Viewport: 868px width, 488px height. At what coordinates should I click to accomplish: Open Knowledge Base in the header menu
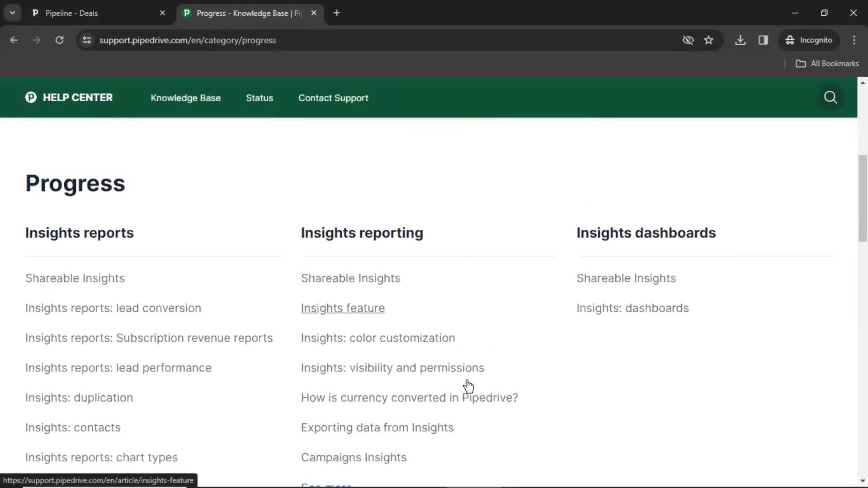(x=185, y=98)
